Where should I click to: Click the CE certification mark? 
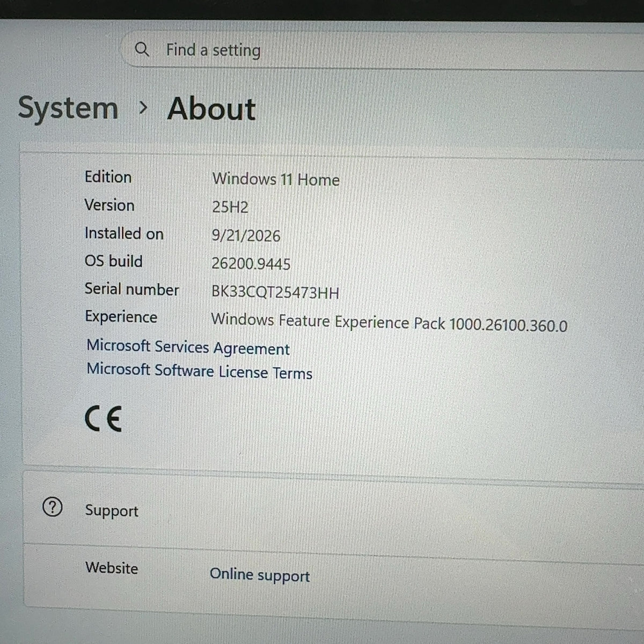[x=104, y=419]
